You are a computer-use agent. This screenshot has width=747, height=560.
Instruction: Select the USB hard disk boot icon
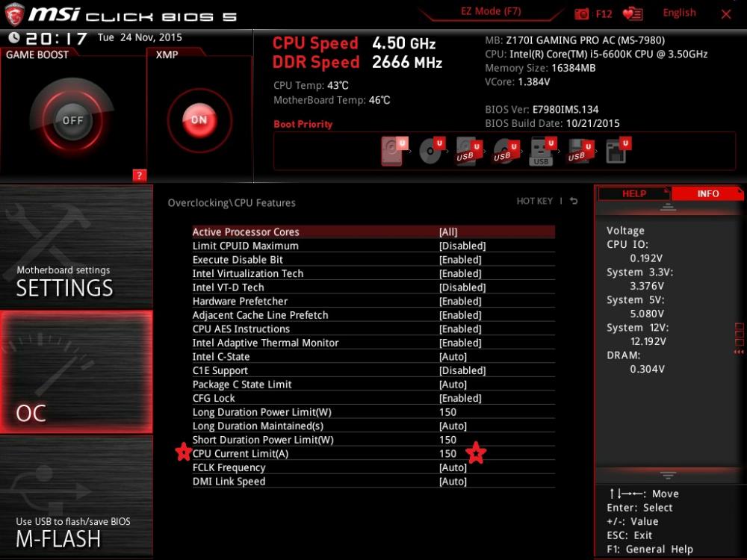469,151
